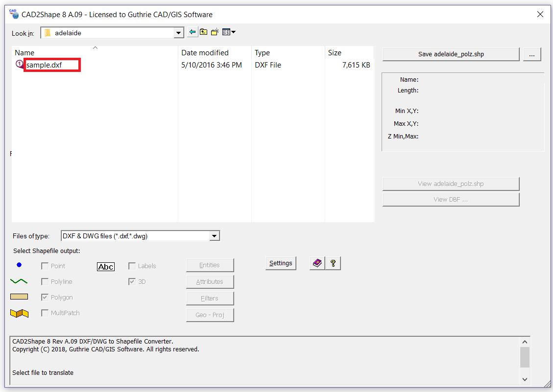Sort files by Date modified column
The height and width of the screenshot is (392, 553).
point(205,53)
